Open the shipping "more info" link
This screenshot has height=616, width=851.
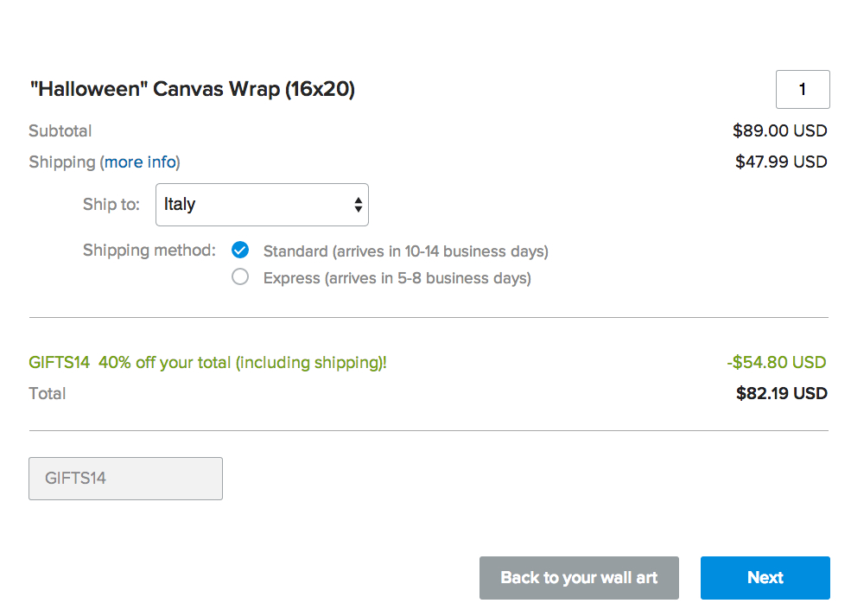(x=141, y=162)
